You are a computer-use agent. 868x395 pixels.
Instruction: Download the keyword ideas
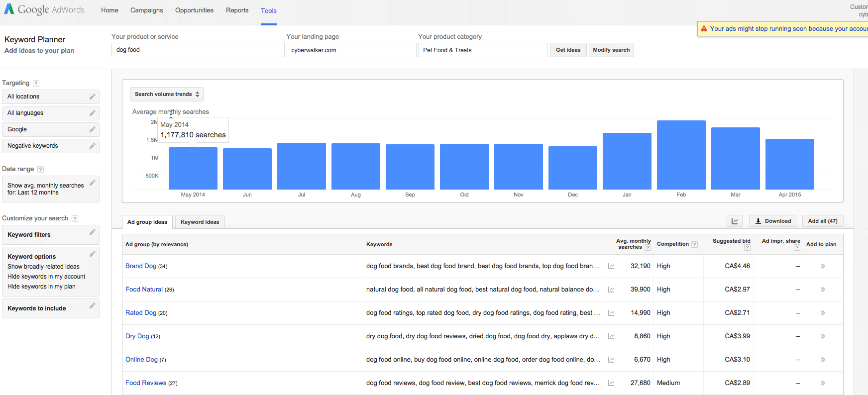pyautogui.click(x=773, y=221)
